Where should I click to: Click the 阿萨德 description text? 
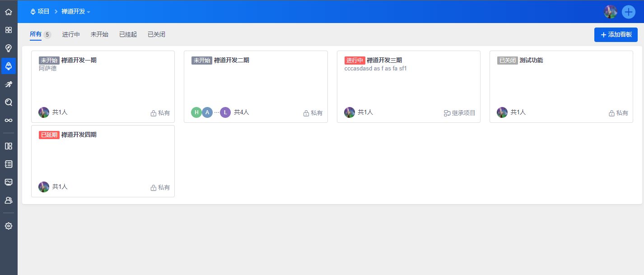coord(48,69)
